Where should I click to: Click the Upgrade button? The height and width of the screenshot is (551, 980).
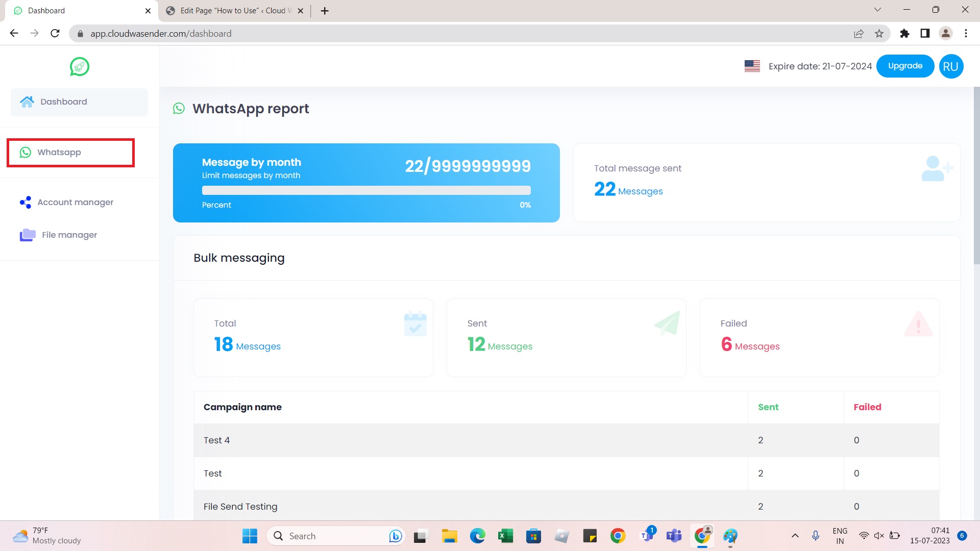click(905, 66)
